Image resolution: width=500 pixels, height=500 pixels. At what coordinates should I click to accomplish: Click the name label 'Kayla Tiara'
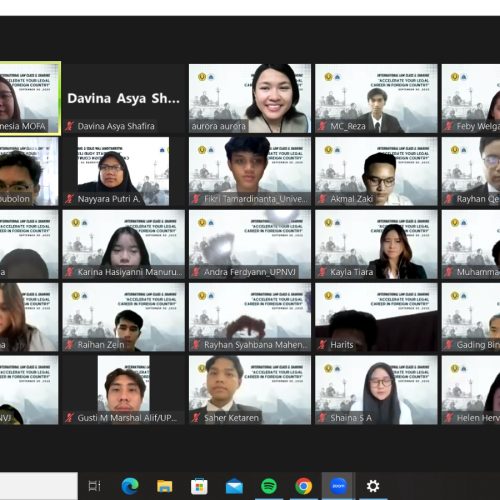pos(352,272)
